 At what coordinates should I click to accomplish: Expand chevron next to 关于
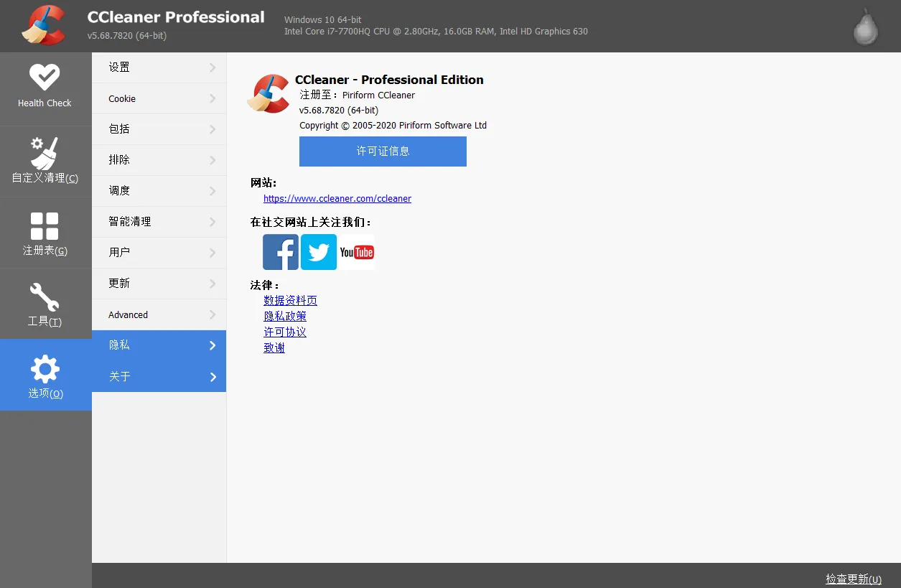213,377
